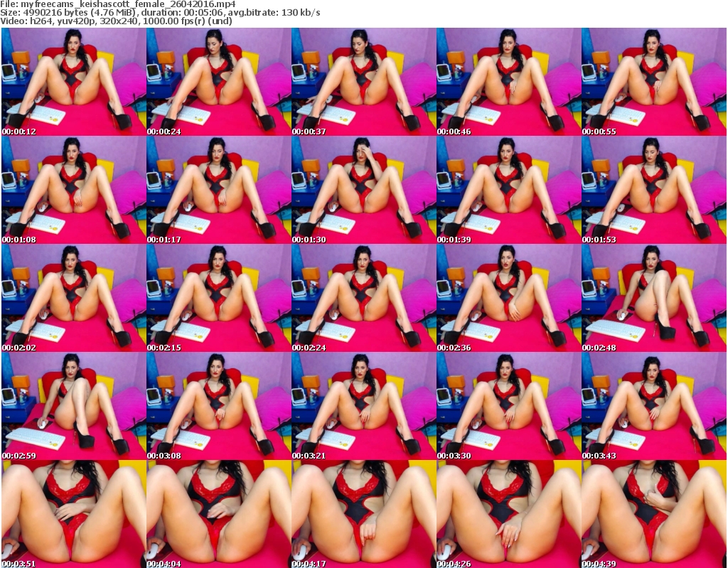Viewport: 728px width, 568px height.
Task: Pick the thumbnail marked 00:00:55
Action: click(654, 82)
